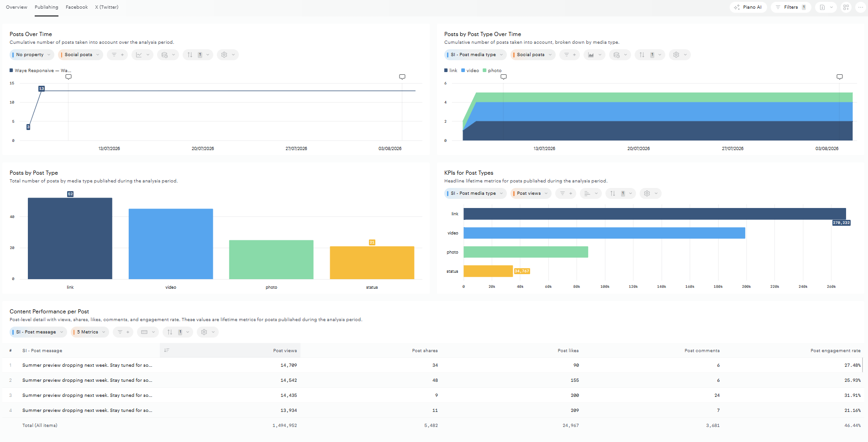The image size is (868, 442).
Task: Click the blue video bar in Posts by Post Type
Action: 171,244
